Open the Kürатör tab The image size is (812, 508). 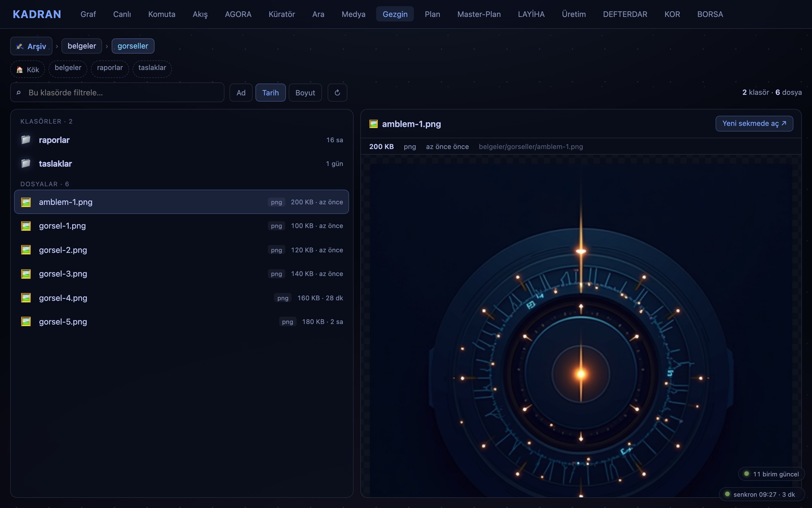coord(281,14)
